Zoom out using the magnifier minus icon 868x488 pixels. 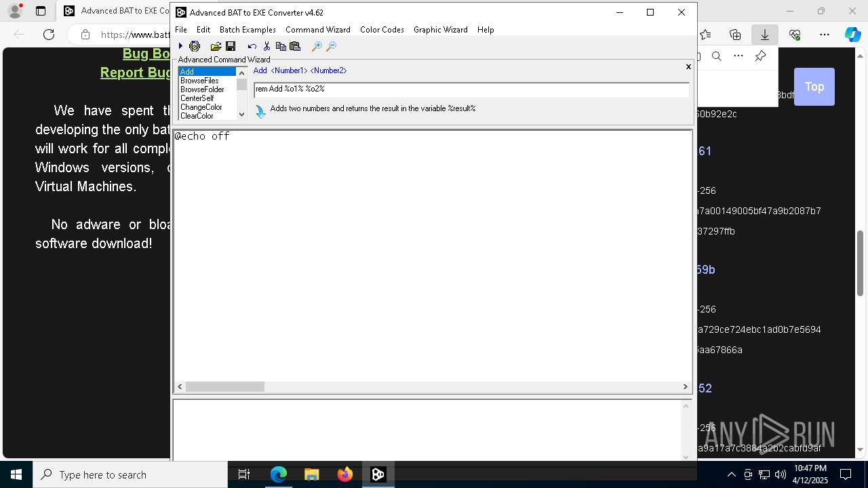[x=331, y=46]
